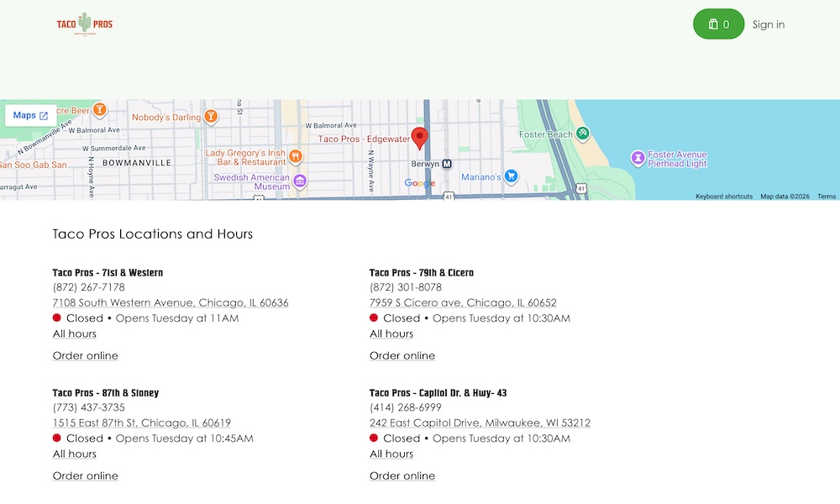Screen dimensions: 840x504
Task: Open the Maps external link button
Action: pos(30,115)
